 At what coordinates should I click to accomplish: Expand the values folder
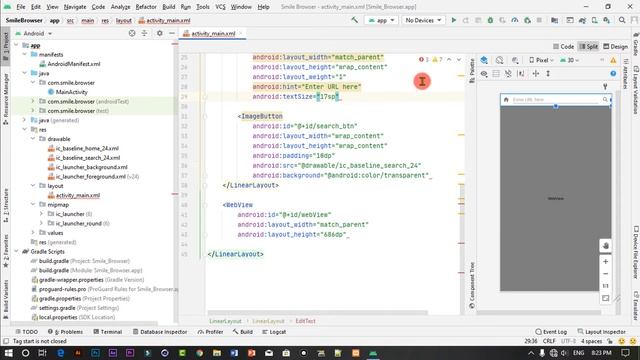(33, 233)
